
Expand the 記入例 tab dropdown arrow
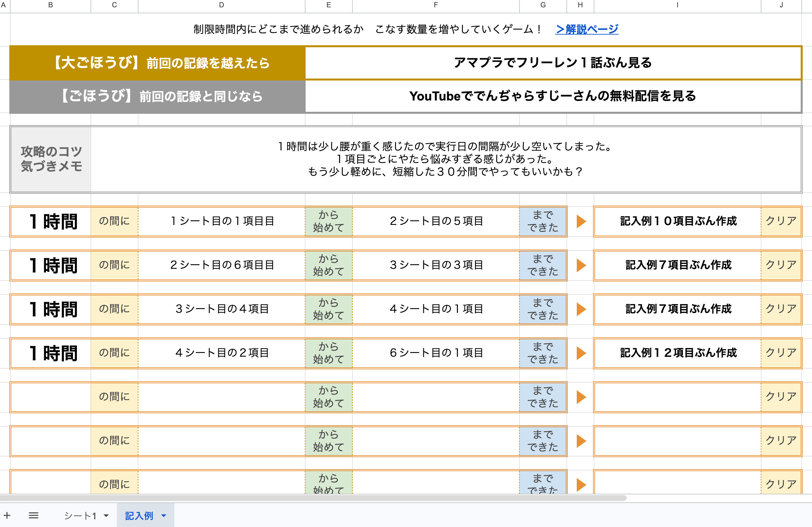pos(164,516)
